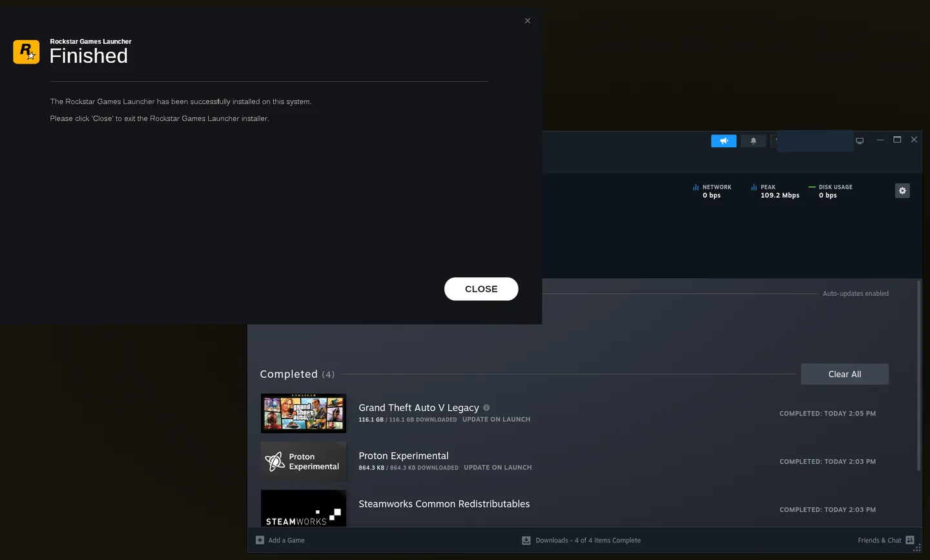The width and height of the screenshot is (930, 560).
Task: Click the CLOSE button in Rockstar installer
Action: click(481, 289)
